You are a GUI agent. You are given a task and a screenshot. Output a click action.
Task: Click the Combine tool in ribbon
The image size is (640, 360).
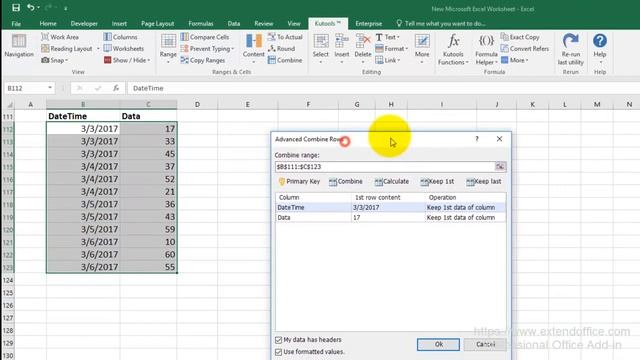point(285,60)
